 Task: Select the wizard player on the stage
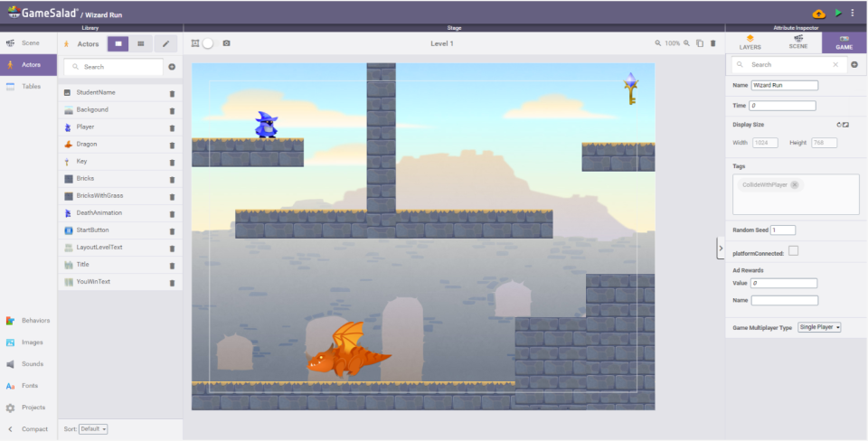click(x=266, y=125)
